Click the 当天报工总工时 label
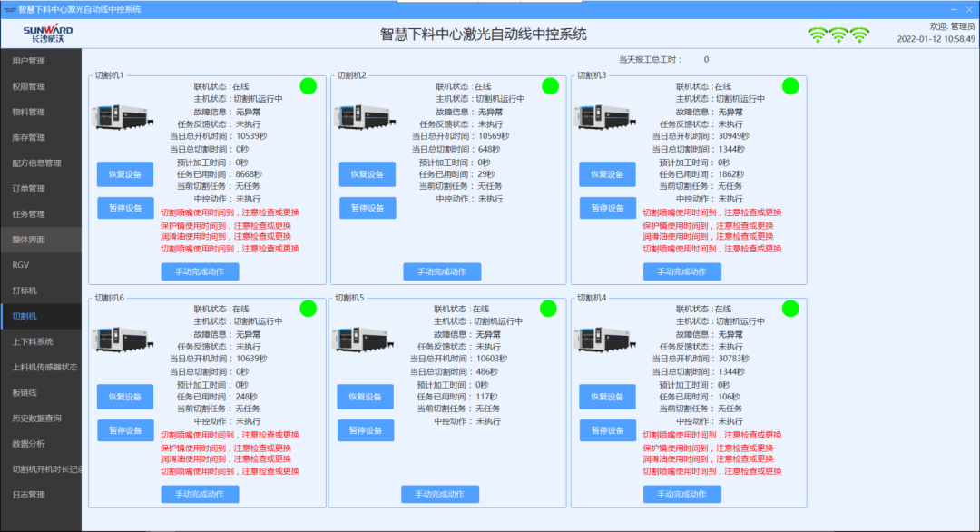980x532 pixels. 651,59
